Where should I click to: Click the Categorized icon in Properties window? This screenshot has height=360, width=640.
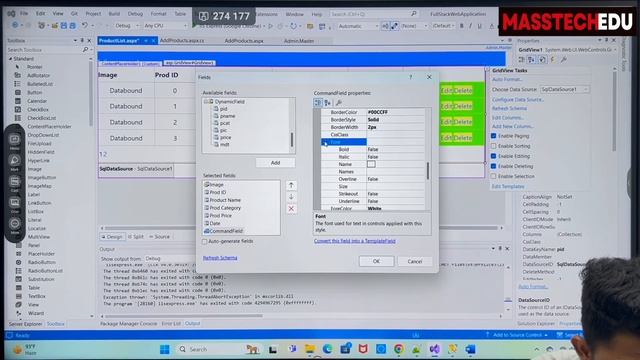point(522,60)
